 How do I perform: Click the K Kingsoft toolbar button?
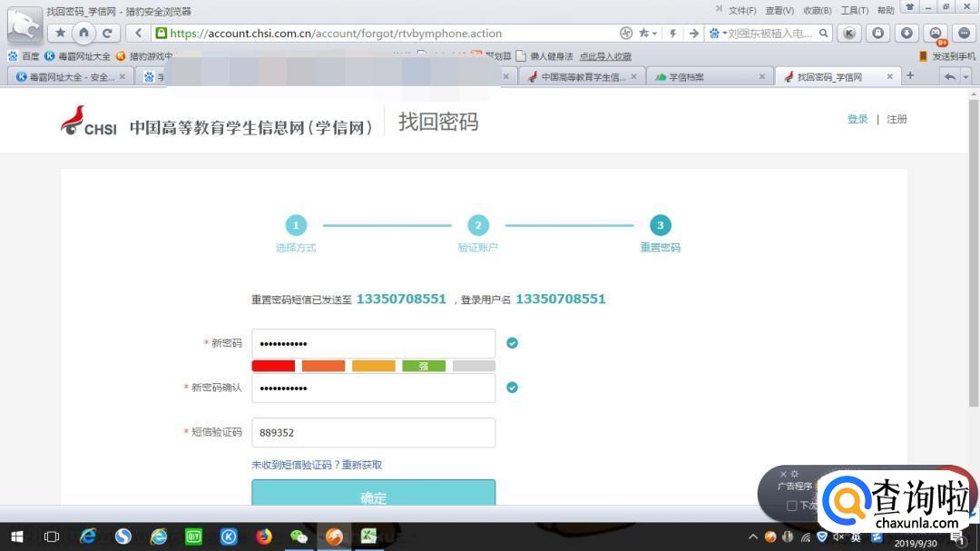[848, 34]
